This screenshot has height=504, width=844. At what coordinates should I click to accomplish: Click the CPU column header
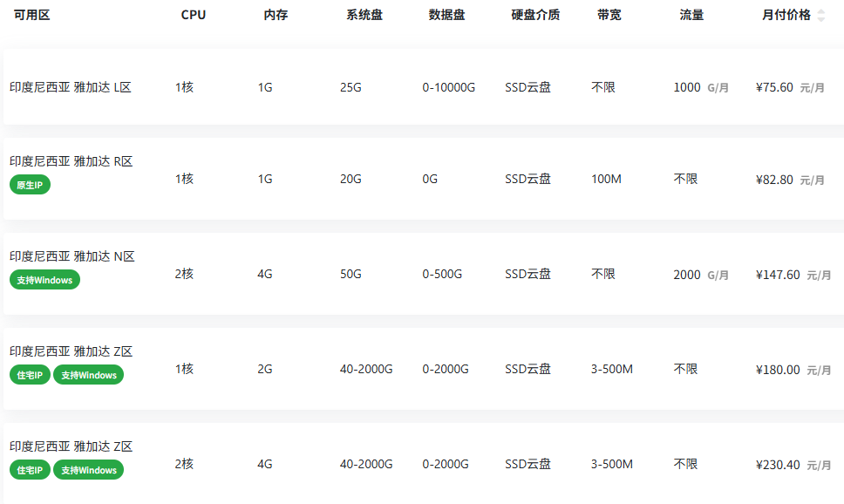pos(194,15)
